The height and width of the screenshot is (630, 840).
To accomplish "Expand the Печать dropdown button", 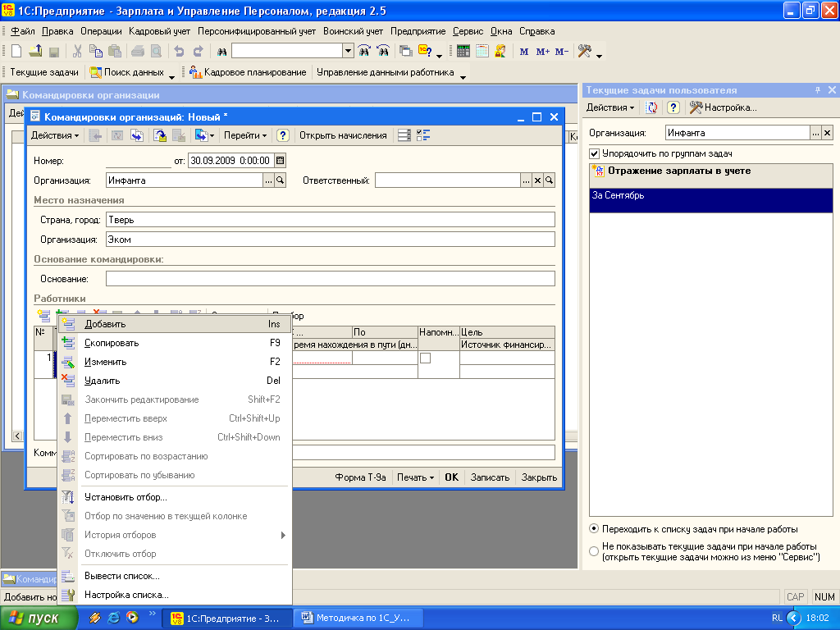I will tap(415, 477).
